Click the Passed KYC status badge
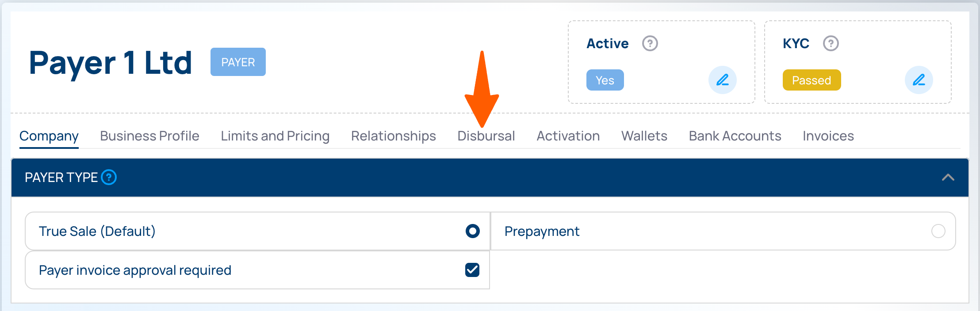The width and height of the screenshot is (980, 311). (x=812, y=80)
